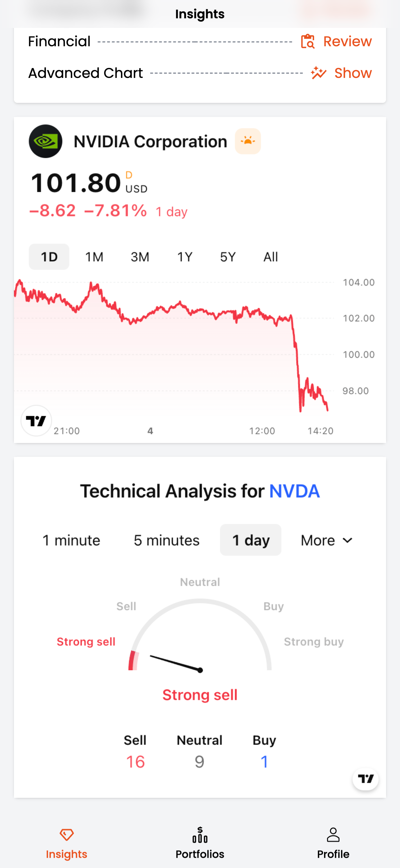Switch chart range to 5Y
Image resolution: width=400 pixels, height=868 pixels.
(228, 257)
